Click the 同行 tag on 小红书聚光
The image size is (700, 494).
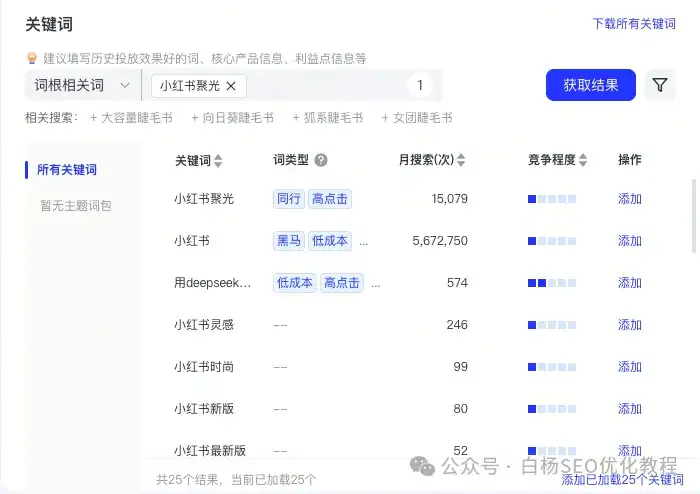(x=289, y=199)
